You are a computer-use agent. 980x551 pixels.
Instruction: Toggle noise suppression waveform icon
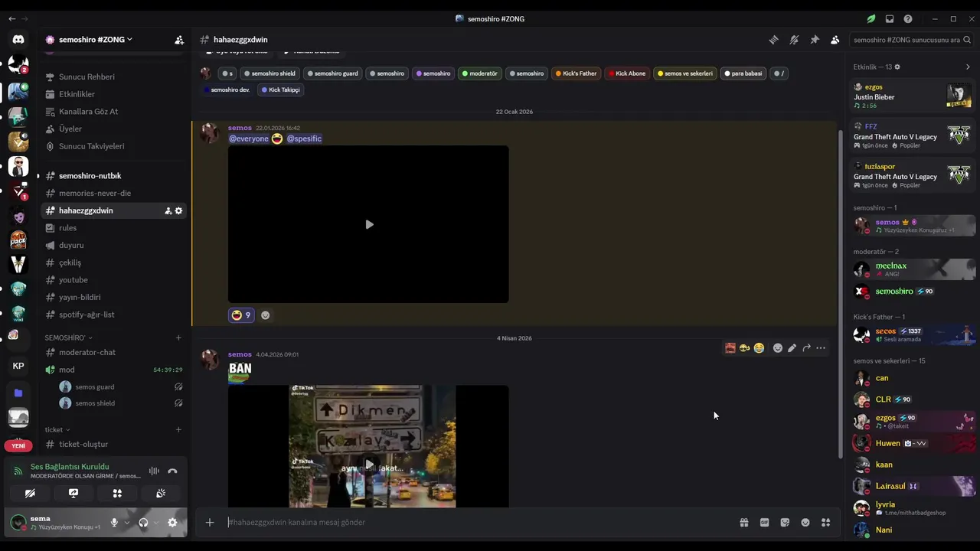point(154,471)
